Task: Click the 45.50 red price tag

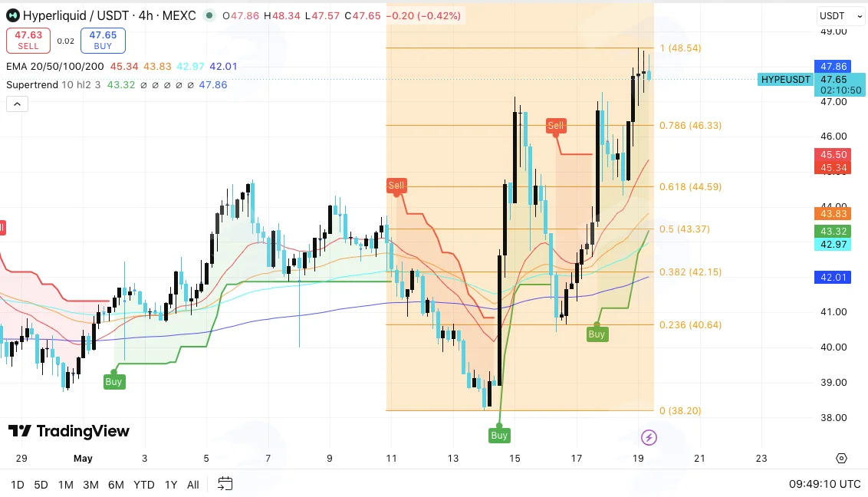Action: (x=833, y=155)
